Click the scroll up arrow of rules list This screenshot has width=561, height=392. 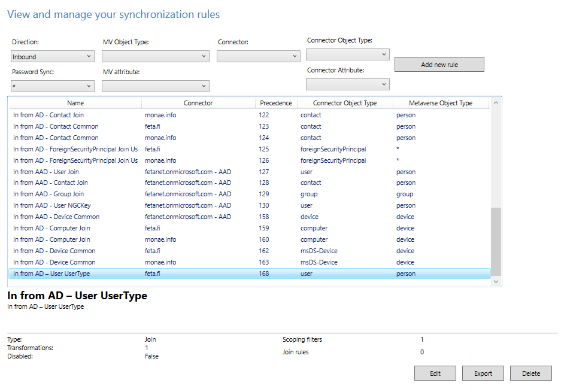[495, 104]
